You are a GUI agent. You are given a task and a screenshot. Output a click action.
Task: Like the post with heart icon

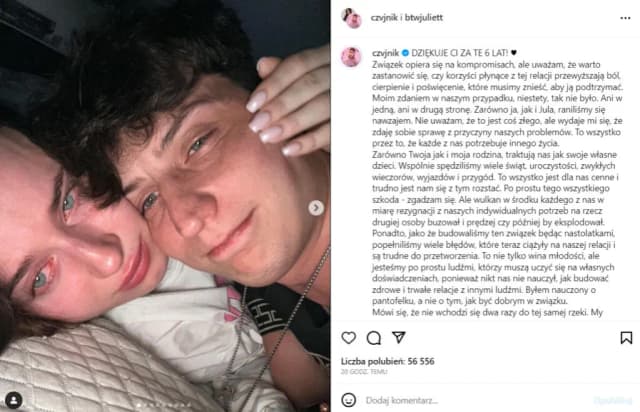pyautogui.click(x=349, y=338)
